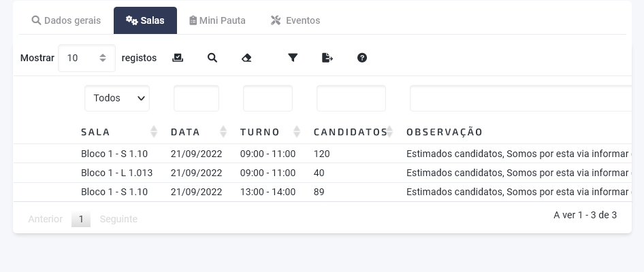Sort table by Data column arrows
This screenshot has height=272, width=644.
[223, 132]
